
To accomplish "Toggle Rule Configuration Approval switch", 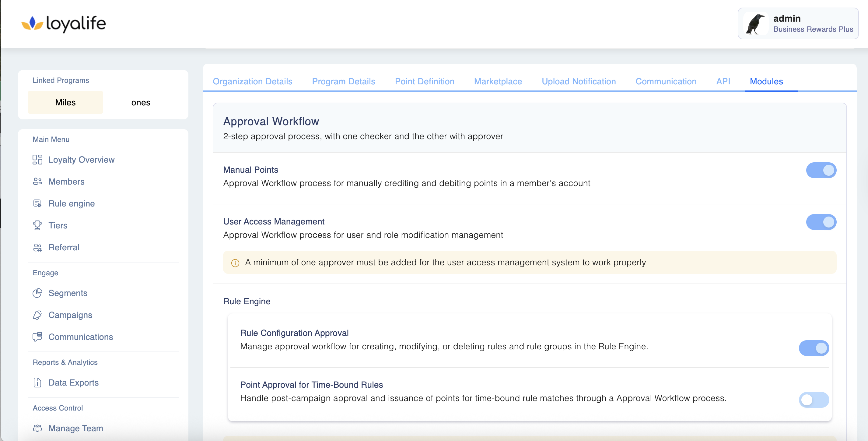I will pyautogui.click(x=814, y=348).
